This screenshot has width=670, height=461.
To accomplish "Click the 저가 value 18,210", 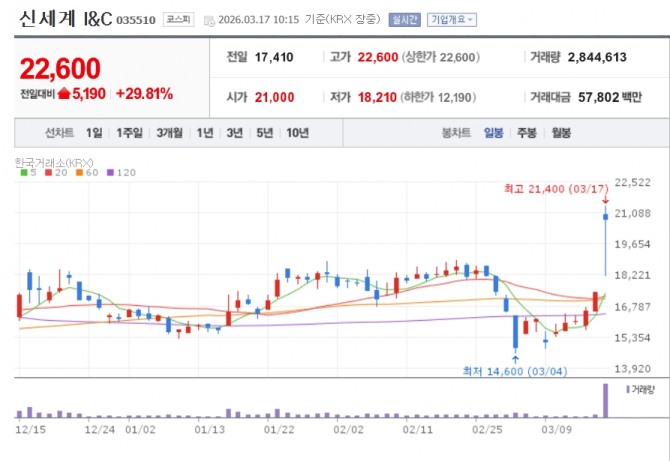I will pos(377,97).
